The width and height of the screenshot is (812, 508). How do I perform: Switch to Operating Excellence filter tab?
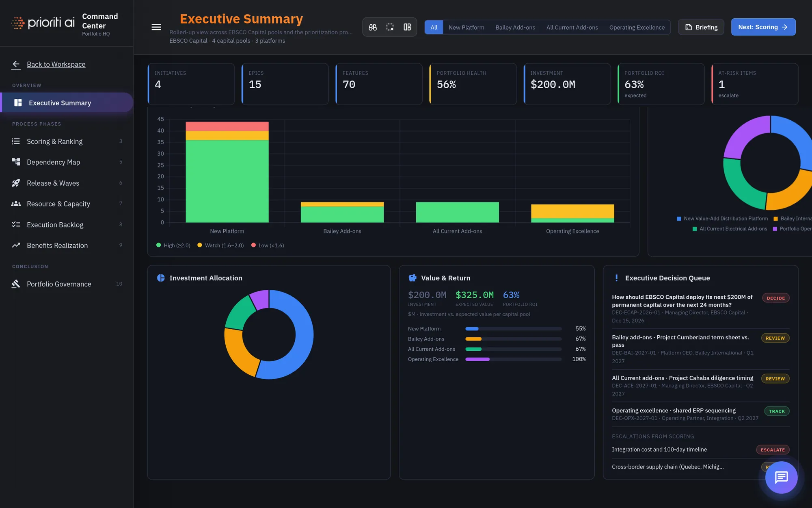click(637, 27)
